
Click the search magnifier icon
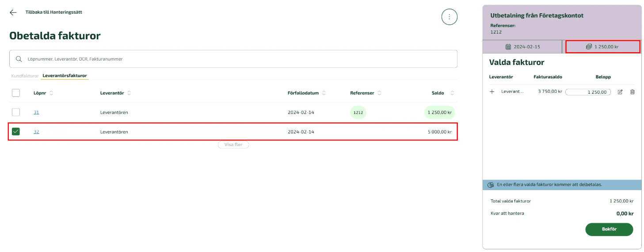click(x=19, y=59)
